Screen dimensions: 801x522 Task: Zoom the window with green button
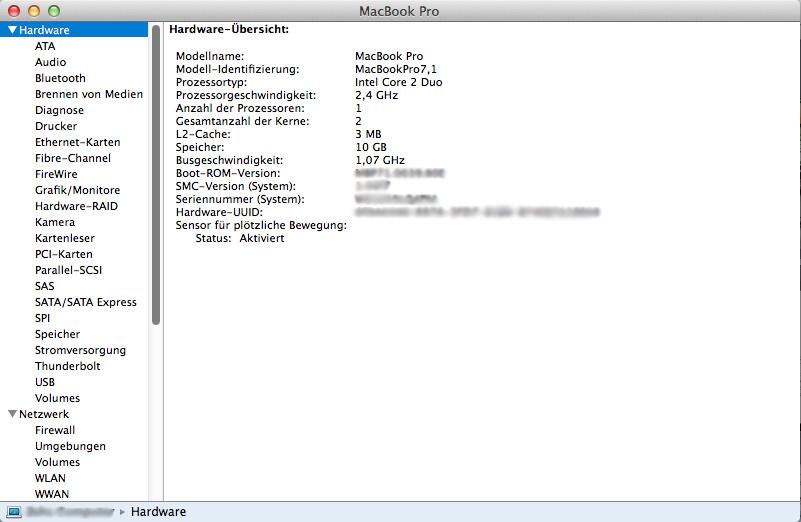(x=54, y=11)
